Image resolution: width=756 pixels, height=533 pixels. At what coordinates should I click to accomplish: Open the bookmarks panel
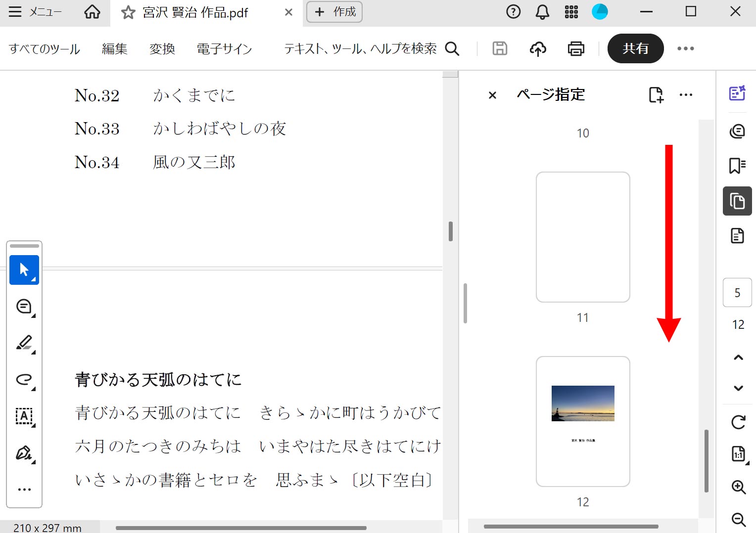point(737,166)
